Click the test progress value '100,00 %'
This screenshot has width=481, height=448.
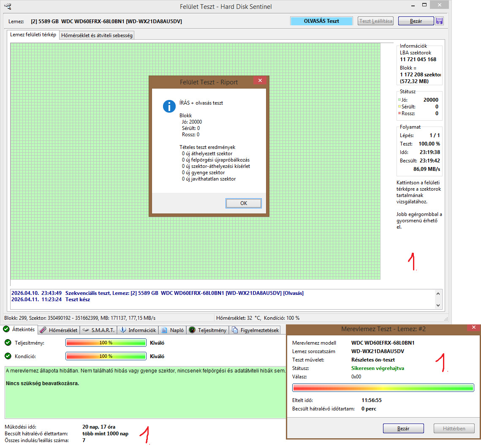pos(429,143)
